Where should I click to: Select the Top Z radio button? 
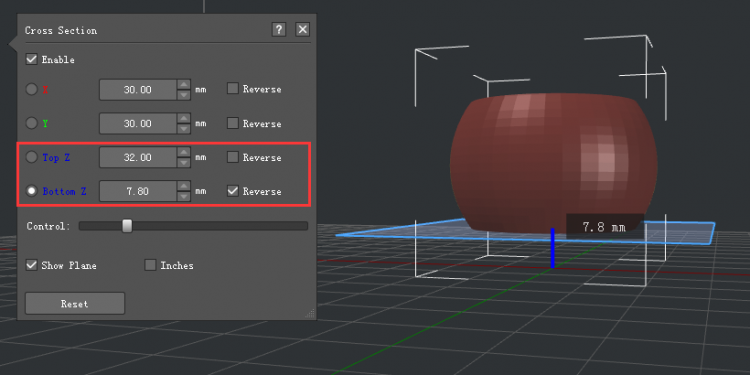[32, 157]
